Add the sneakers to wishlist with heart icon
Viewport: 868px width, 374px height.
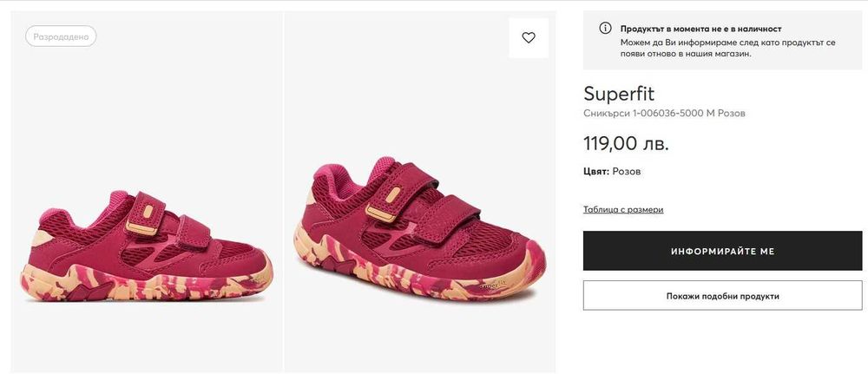coord(529,37)
